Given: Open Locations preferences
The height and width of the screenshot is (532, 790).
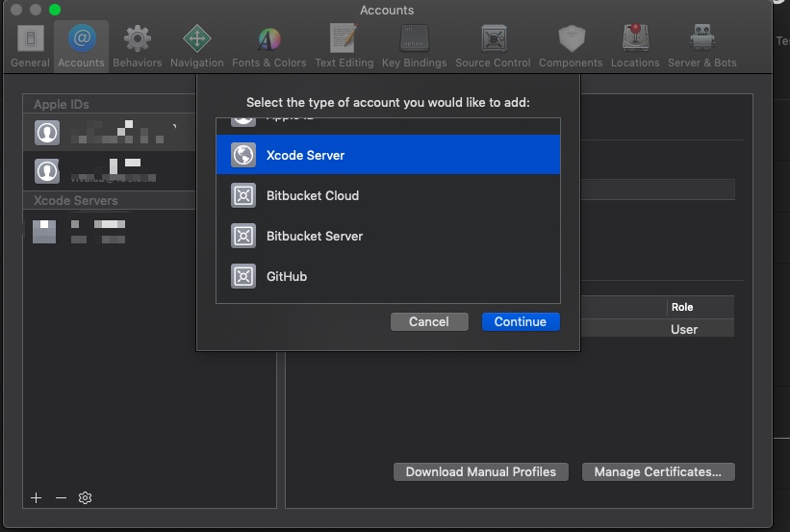Looking at the screenshot, I should pos(635,46).
